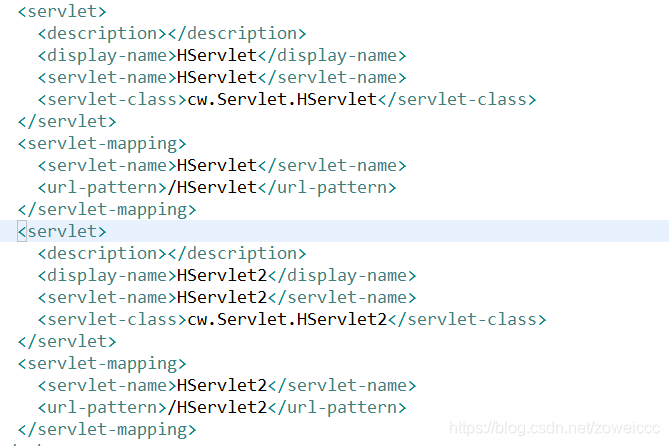
Task: Click the '/HServlet' url-pattern value
Action: [x=212, y=187]
